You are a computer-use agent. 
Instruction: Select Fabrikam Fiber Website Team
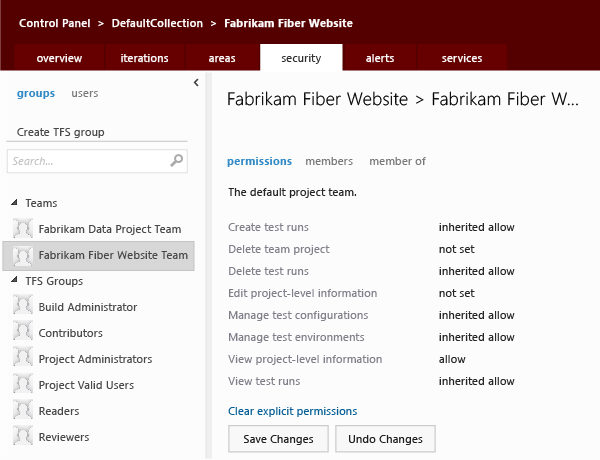tap(99, 255)
